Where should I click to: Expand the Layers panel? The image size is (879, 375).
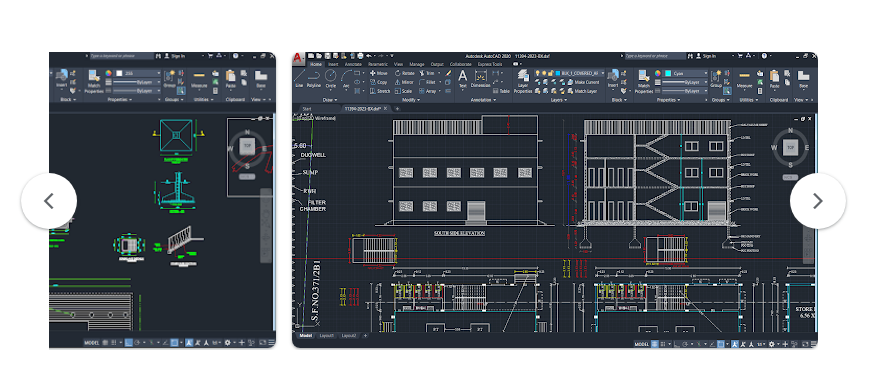pos(558,100)
